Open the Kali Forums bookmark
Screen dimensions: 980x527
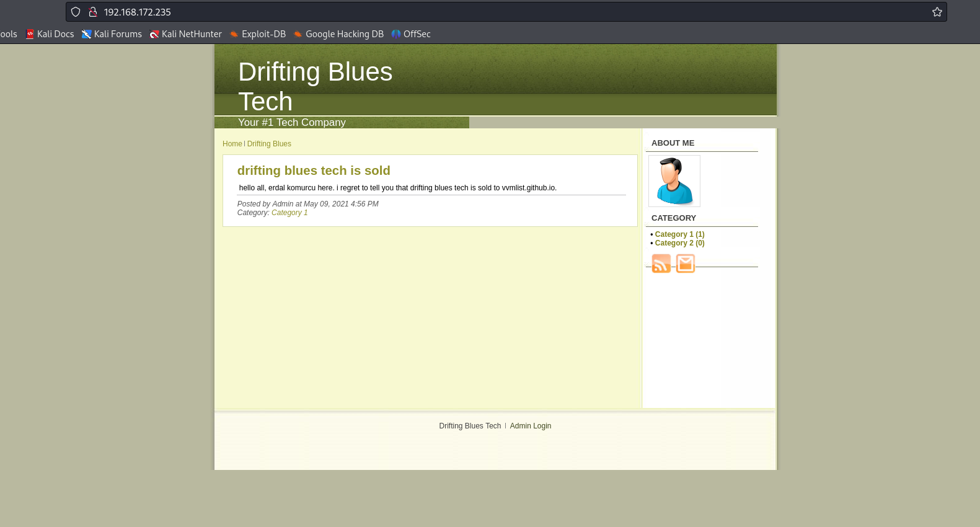point(112,34)
